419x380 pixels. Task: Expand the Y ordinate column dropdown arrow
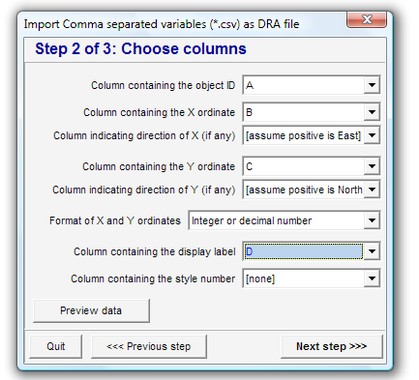pyautogui.click(x=372, y=166)
